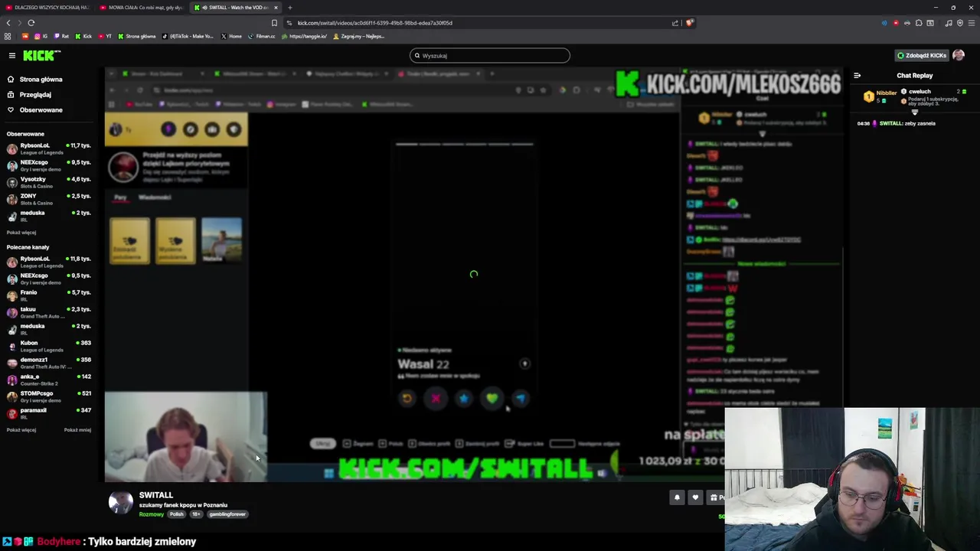Viewport: 980px width, 551px height.
Task: Close the SWITALL browser tab
Action: click(276, 8)
